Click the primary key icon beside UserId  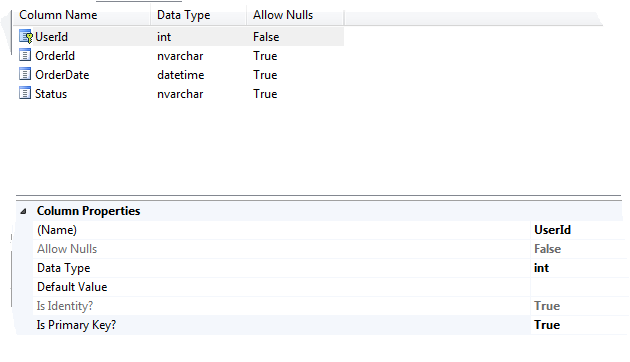pyautogui.click(x=26, y=37)
